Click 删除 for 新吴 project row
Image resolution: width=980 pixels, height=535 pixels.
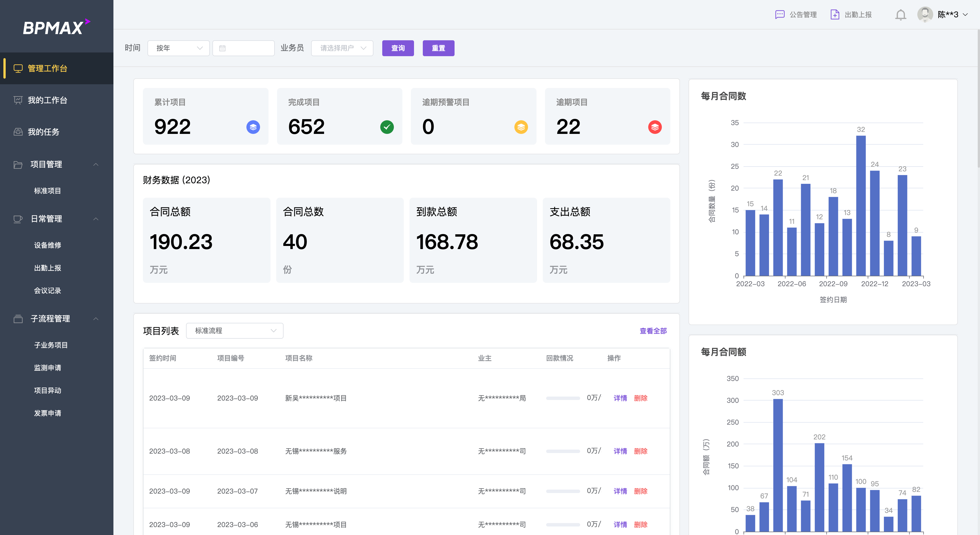641,398
